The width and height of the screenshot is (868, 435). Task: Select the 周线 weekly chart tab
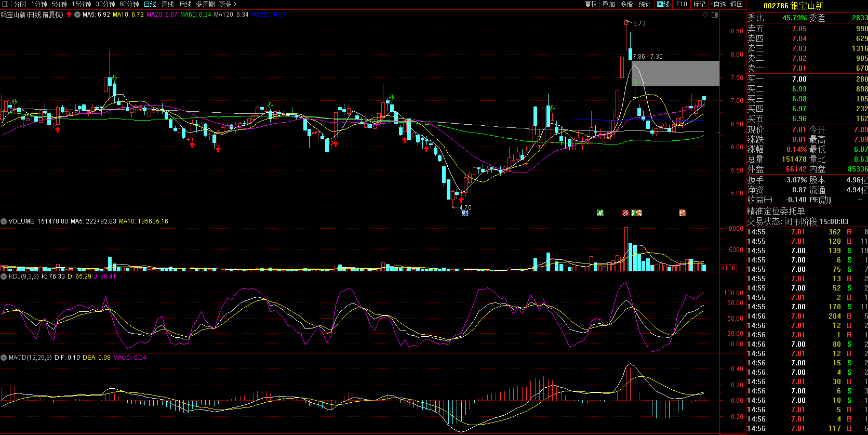tap(168, 4)
